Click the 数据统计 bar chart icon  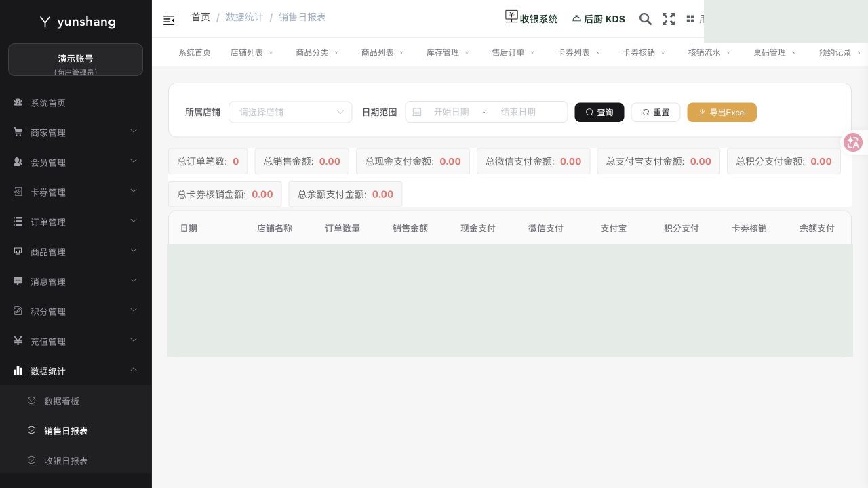[x=18, y=371]
